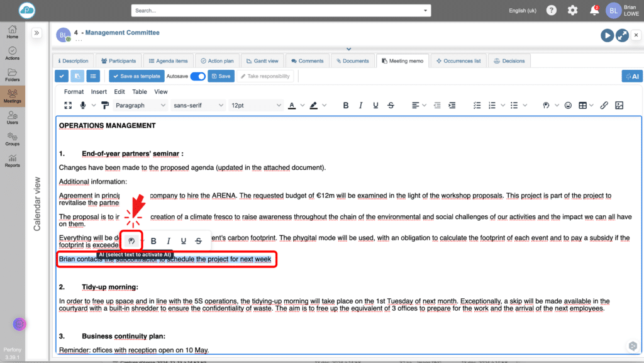The height and width of the screenshot is (363, 644).
Task: Toggle italic in the main toolbar
Action: [x=360, y=106]
